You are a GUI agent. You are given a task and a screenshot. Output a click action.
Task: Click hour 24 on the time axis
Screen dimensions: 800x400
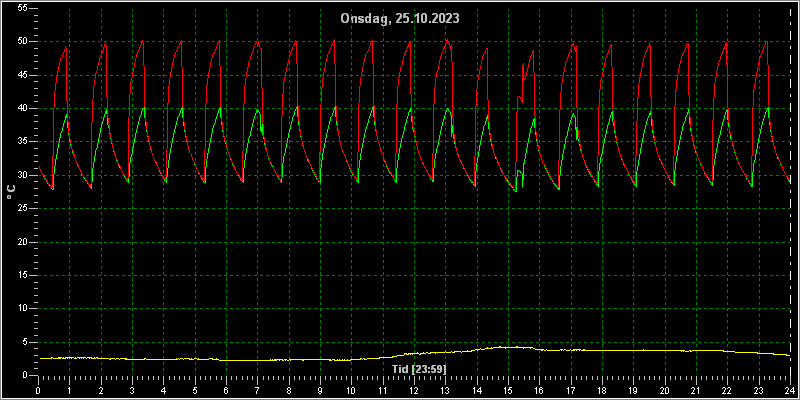(x=790, y=390)
